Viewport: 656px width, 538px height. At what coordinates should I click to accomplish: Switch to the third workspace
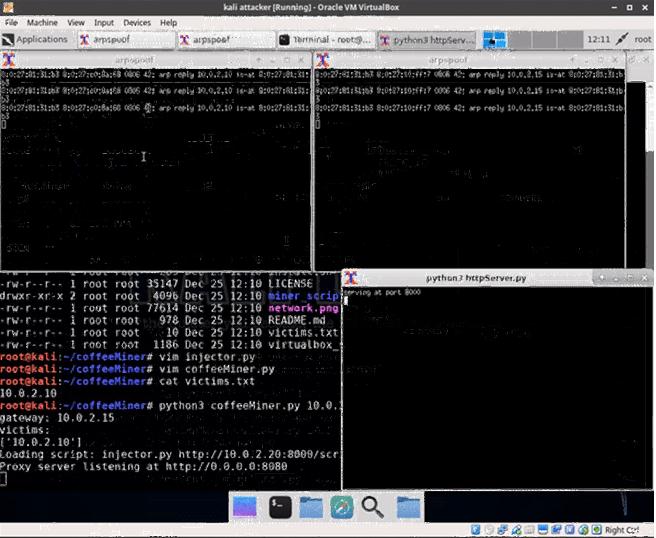545,40
